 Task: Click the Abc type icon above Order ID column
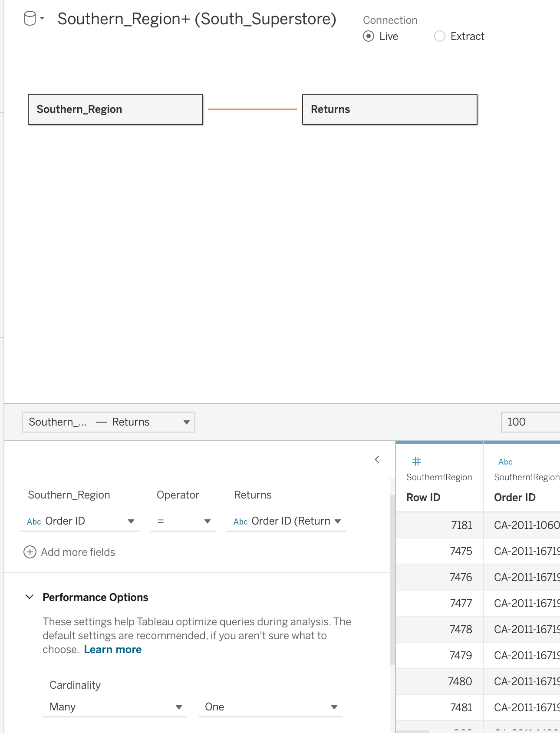[x=505, y=462]
